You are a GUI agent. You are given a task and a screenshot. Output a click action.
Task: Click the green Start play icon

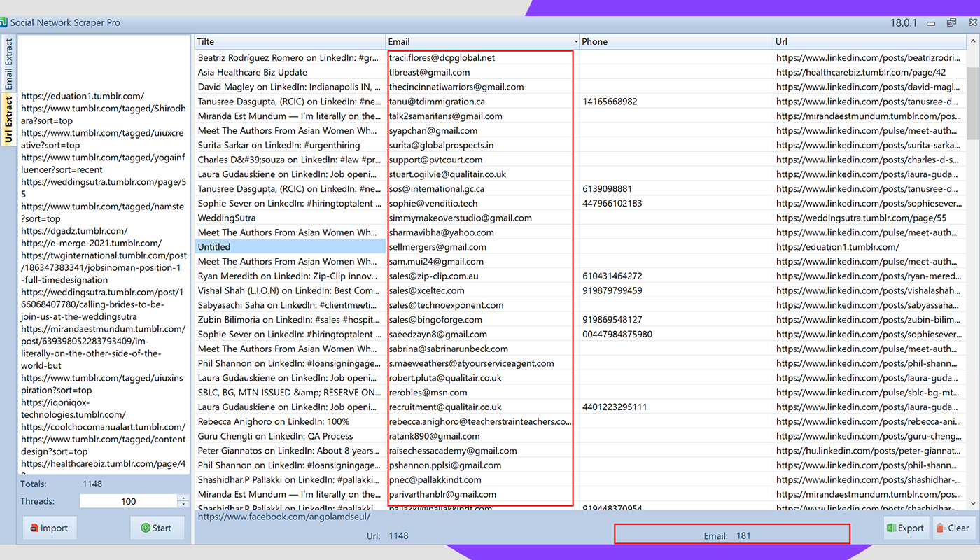tap(146, 528)
